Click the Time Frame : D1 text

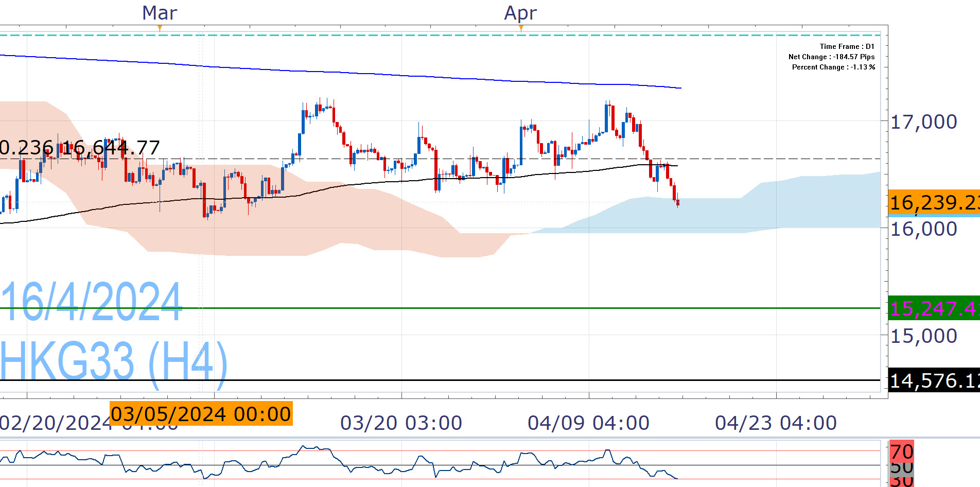[847, 46]
